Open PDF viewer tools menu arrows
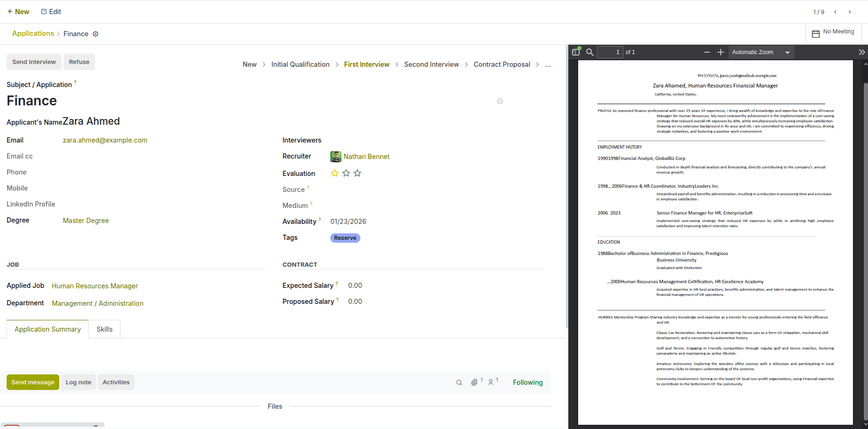The height and width of the screenshot is (429, 868). 861,52
